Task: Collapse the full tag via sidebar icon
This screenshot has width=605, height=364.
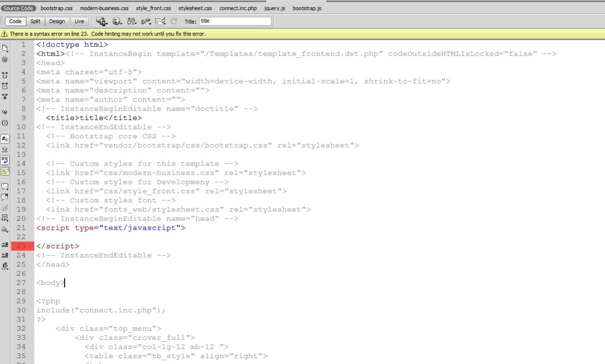Action: [5, 76]
